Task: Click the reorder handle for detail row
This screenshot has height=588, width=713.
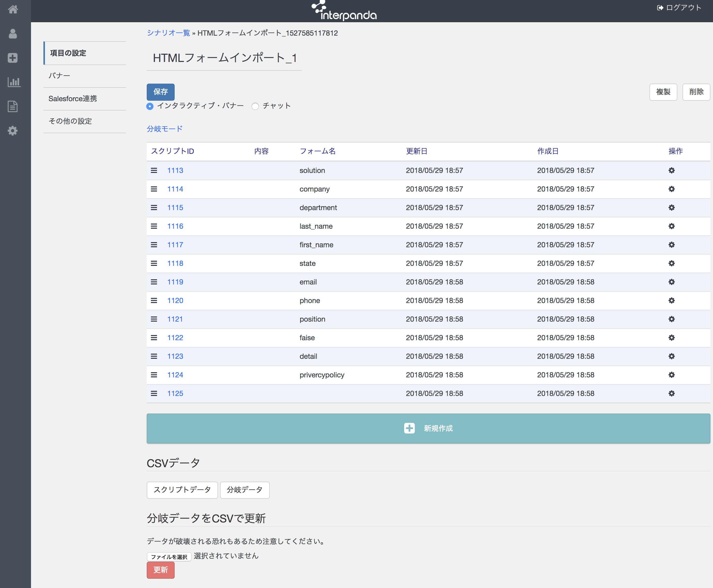Action: [154, 356]
